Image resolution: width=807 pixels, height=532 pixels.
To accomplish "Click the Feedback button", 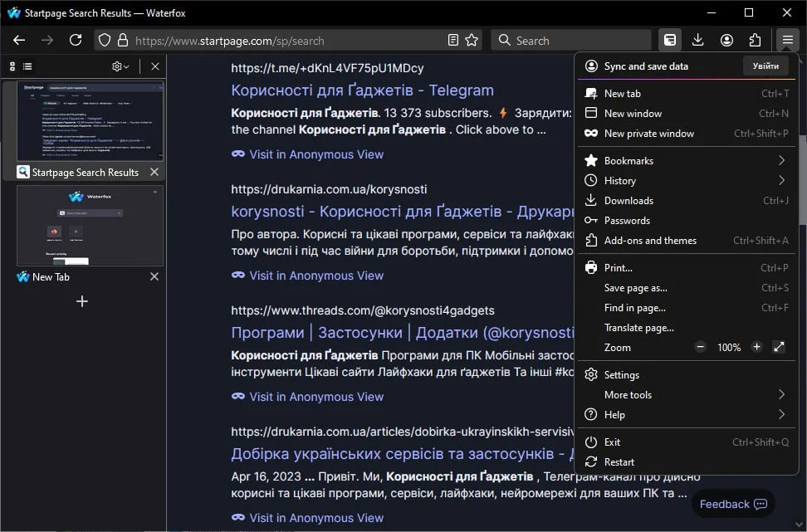I will tap(733, 505).
